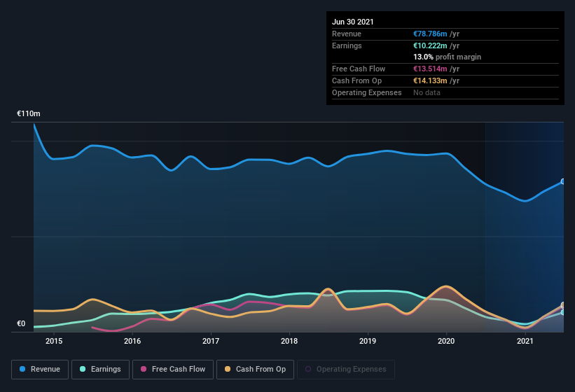Toggle the Revenue series legend button

pyautogui.click(x=40, y=370)
